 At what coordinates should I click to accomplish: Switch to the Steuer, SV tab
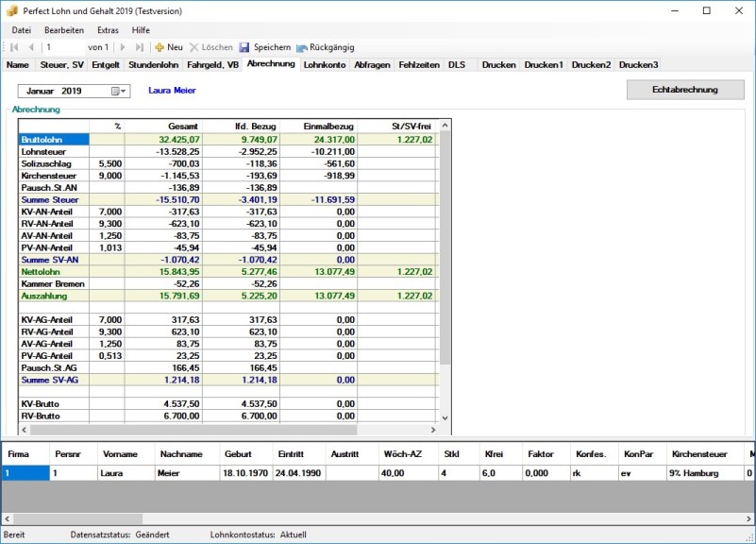coord(61,64)
